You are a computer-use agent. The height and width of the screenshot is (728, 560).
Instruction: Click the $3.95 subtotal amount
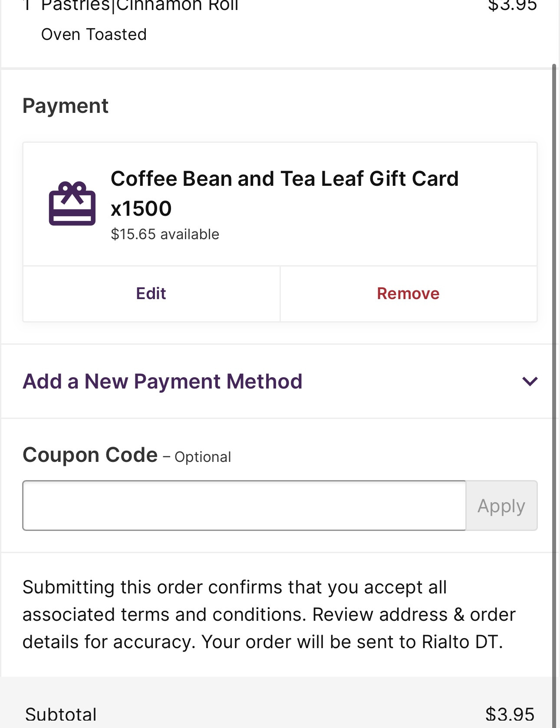(510, 714)
